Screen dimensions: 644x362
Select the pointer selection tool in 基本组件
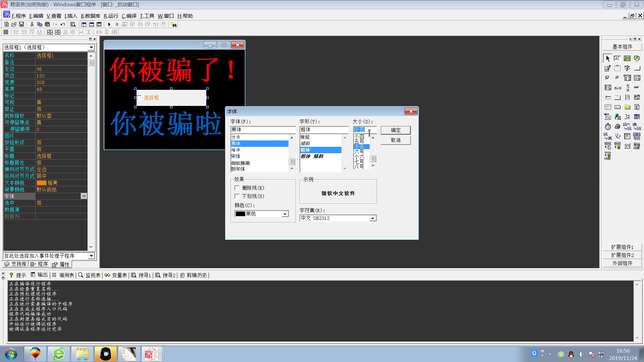608,59
